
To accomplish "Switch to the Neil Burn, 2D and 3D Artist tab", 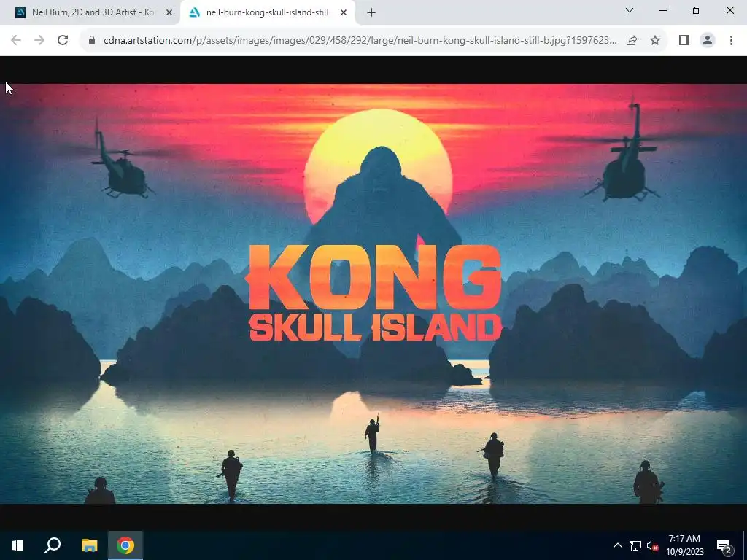I will [x=90, y=13].
